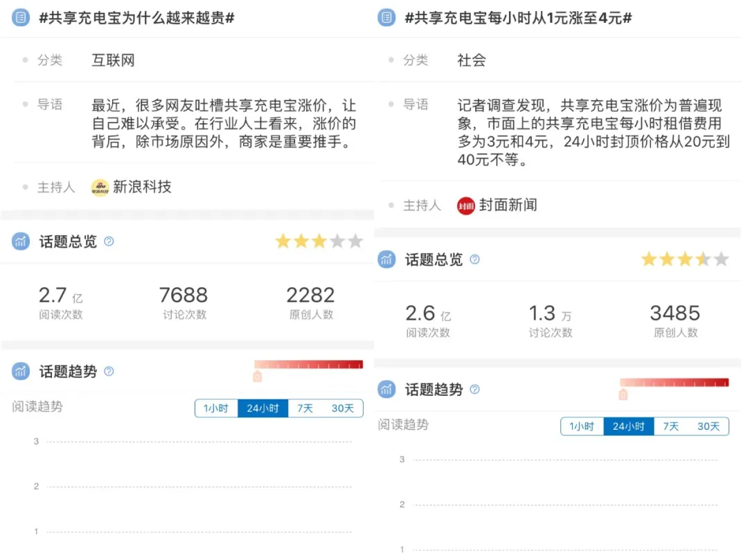Click the document icon beside left topic title

click(x=21, y=18)
